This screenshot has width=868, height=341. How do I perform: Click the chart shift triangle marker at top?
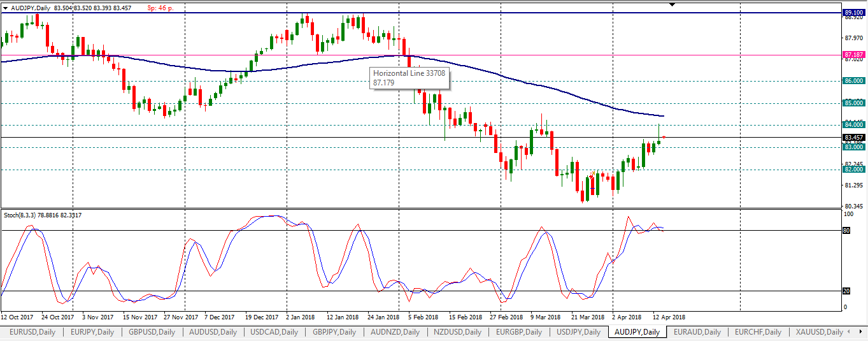[672, 4]
